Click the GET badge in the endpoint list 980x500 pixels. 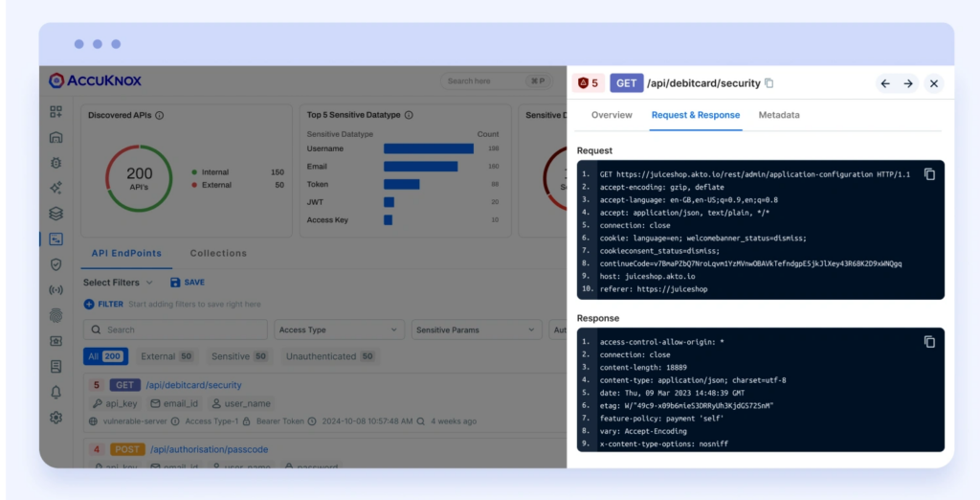[124, 385]
